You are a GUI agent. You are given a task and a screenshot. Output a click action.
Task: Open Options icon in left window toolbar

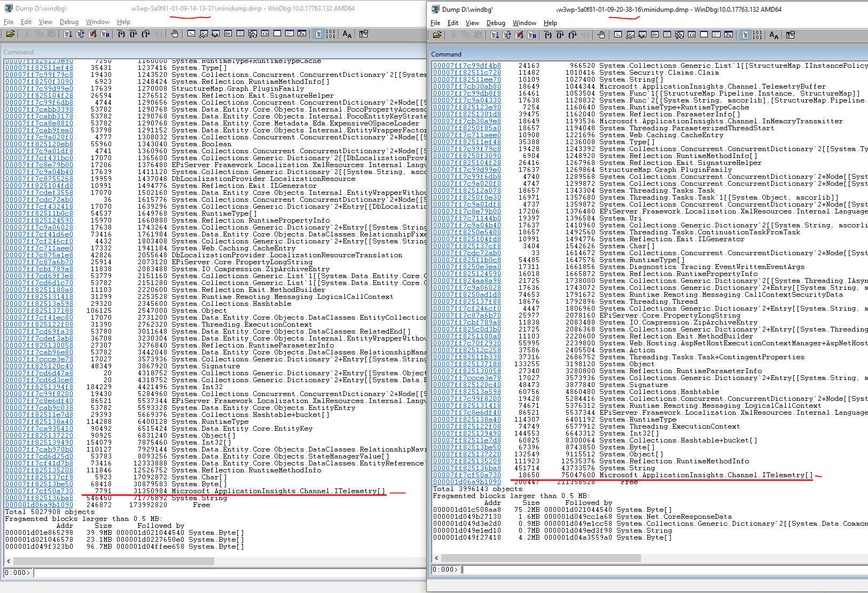click(x=363, y=34)
